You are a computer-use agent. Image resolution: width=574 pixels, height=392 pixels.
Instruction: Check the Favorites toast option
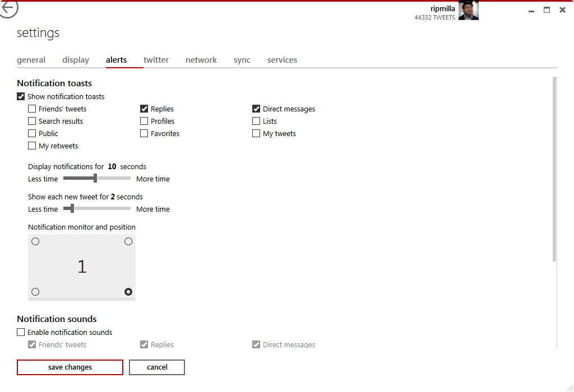pyautogui.click(x=145, y=134)
